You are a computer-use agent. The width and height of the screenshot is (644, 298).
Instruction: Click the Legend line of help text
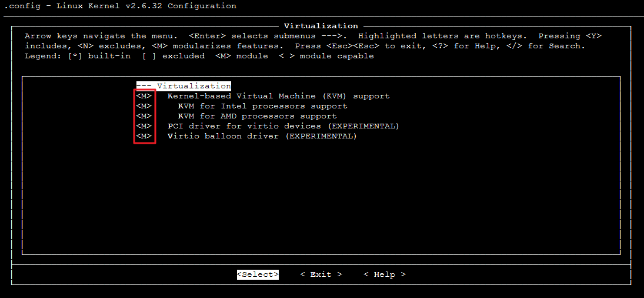pyautogui.click(x=199, y=56)
